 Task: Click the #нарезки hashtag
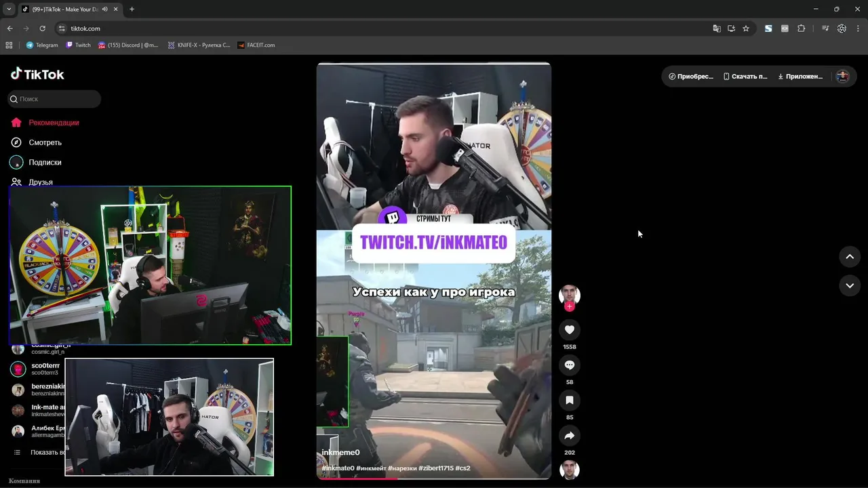click(402, 468)
